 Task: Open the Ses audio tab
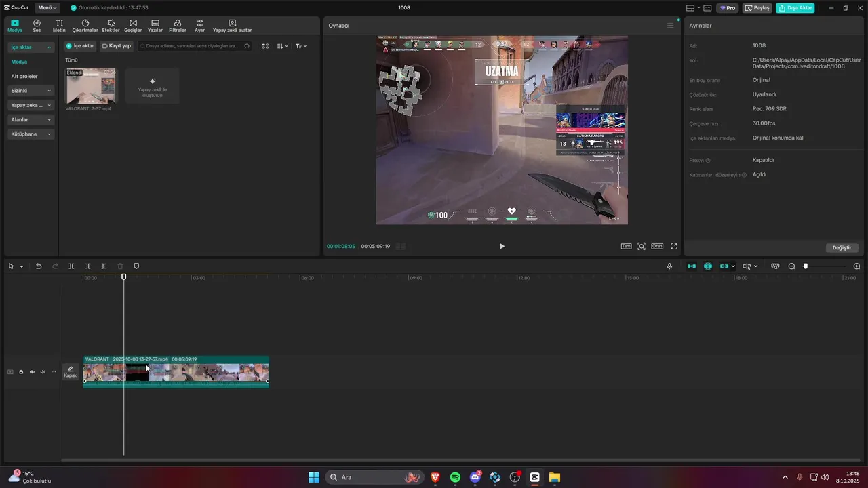point(37,26)
